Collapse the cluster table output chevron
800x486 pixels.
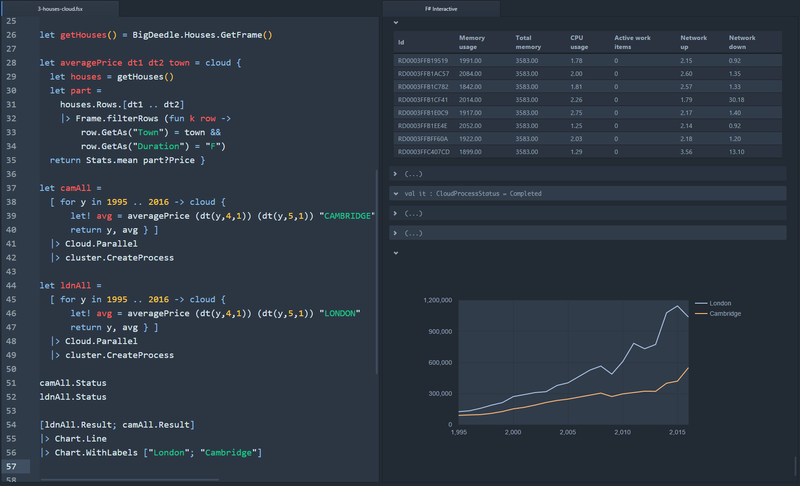point(395,22)
